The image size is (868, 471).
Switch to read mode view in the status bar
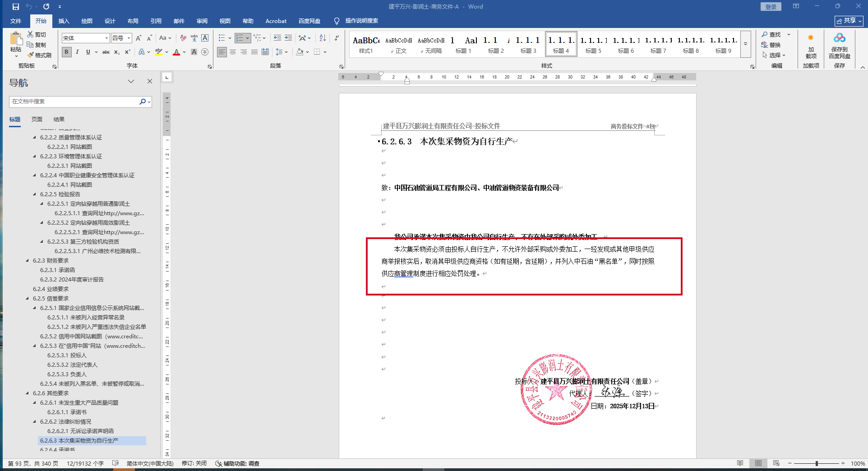coord(740,463)
